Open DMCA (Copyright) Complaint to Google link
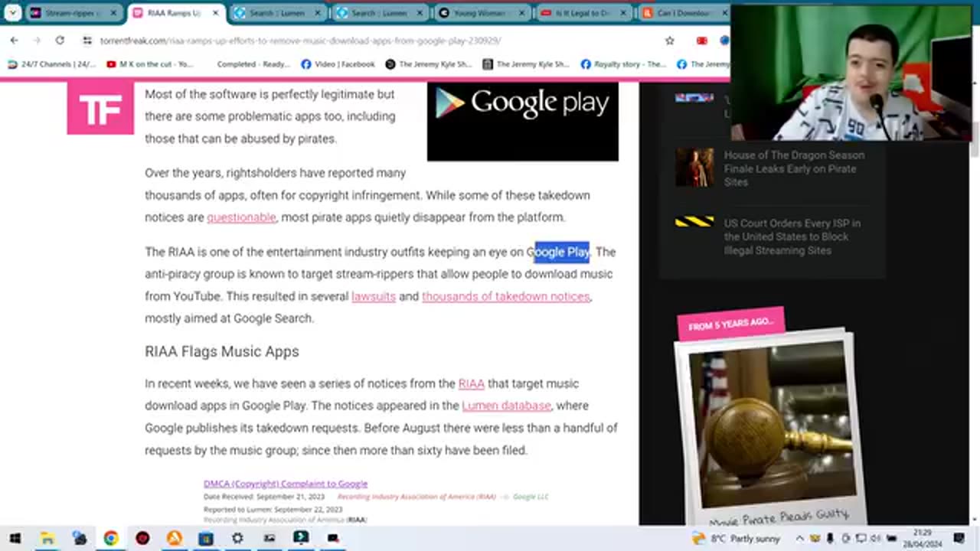 [x=286, y=484]
